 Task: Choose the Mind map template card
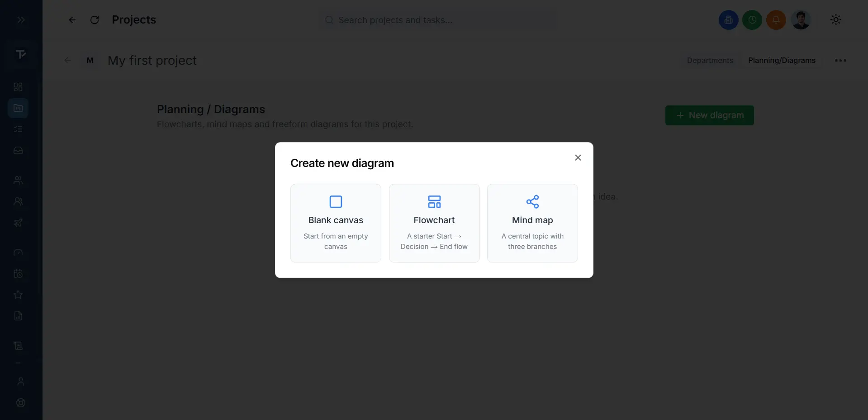[x=532, y=223]
